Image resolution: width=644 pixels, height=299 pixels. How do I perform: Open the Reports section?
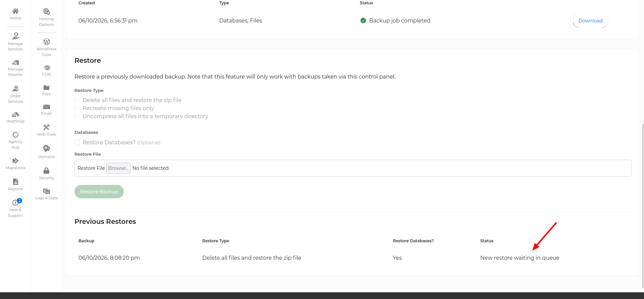(15, 185)
